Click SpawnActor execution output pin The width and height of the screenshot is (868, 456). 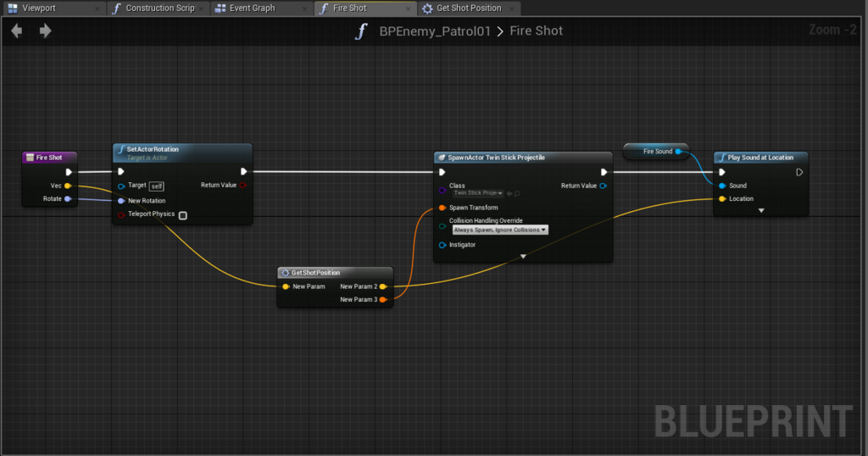click(604, 172)
